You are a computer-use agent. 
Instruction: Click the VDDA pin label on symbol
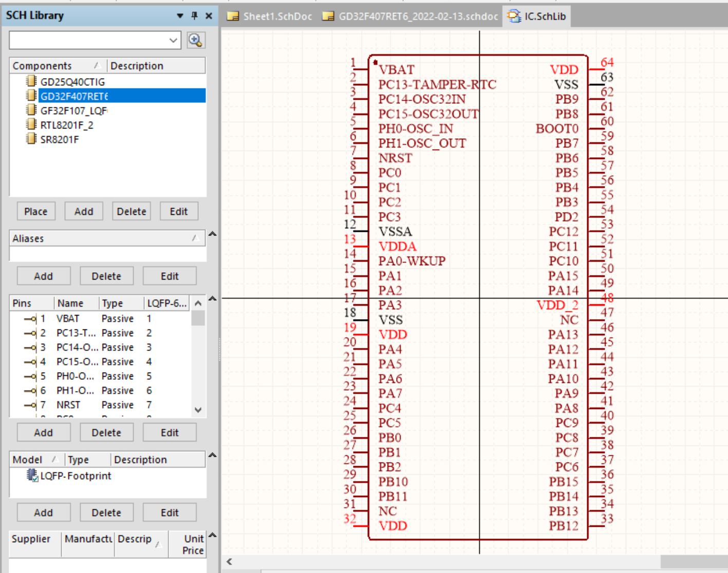coord(397,247)
